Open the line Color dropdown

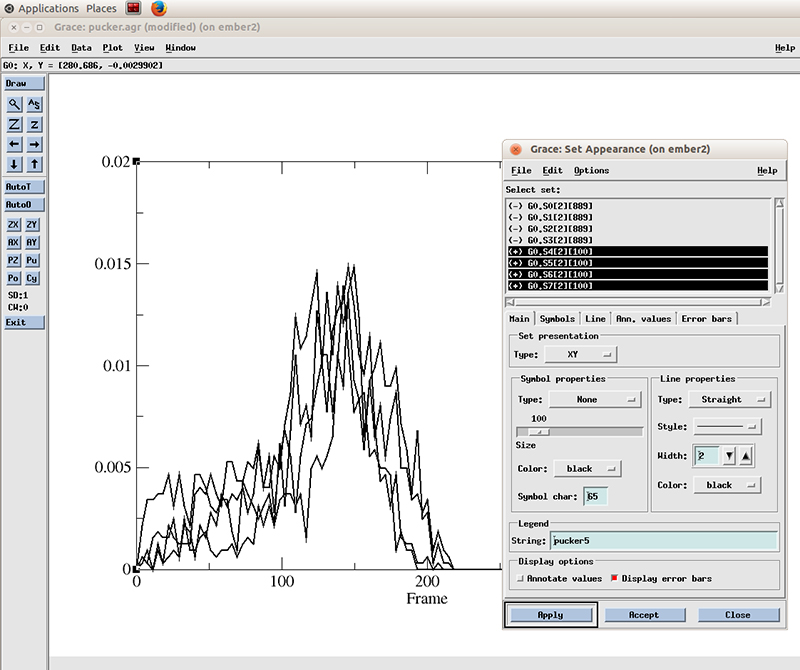coord(727,485)
